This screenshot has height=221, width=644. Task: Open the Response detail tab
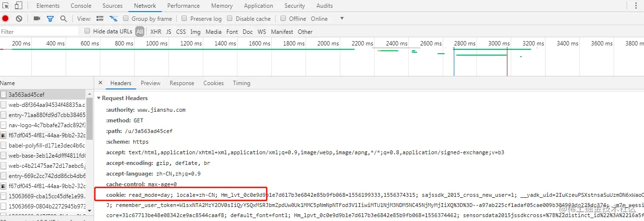tap(182, 83)
